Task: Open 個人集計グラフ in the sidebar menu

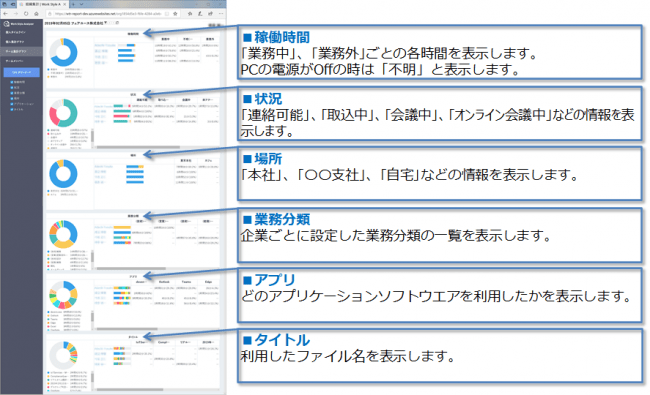Action: (15, 42)
